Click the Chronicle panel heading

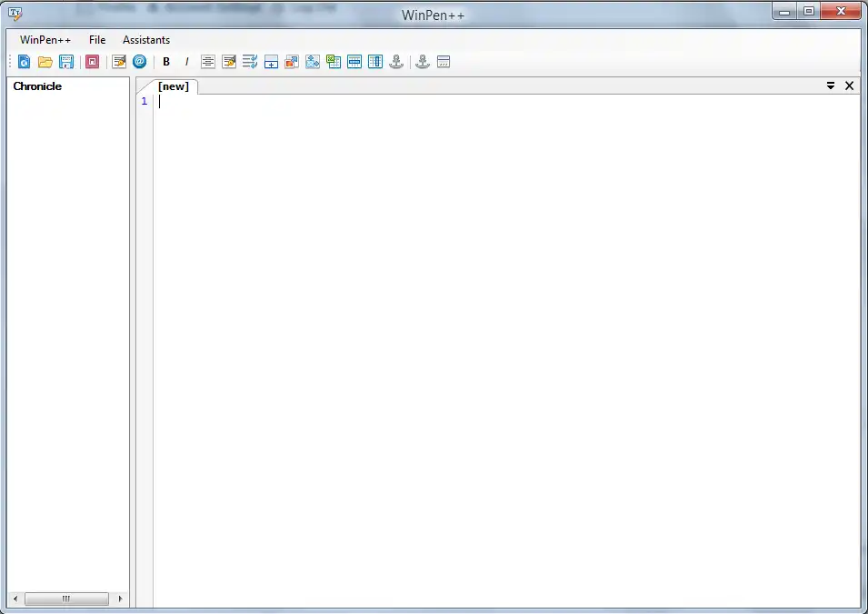click(x=37, y=86)
